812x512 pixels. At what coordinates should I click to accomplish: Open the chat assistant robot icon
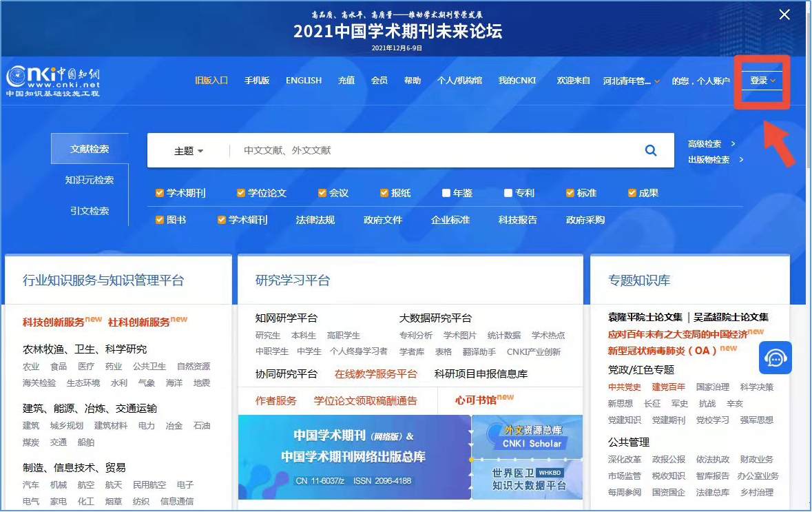coord(775,358)
